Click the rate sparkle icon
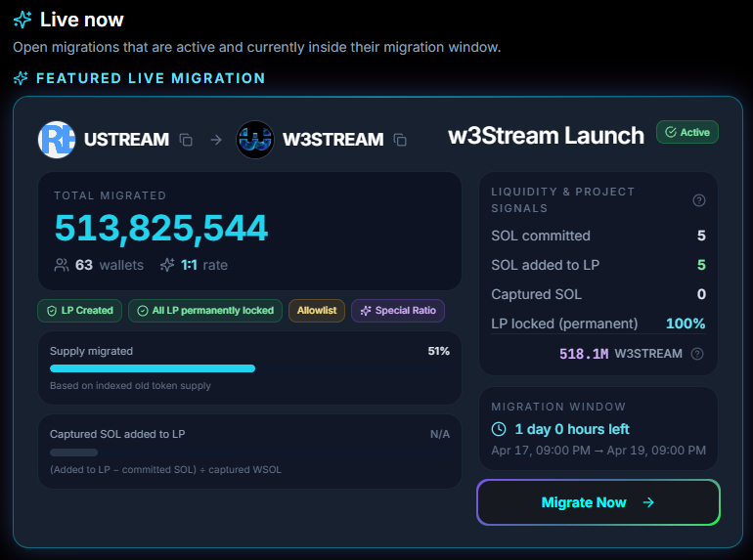 click(167, 265)
